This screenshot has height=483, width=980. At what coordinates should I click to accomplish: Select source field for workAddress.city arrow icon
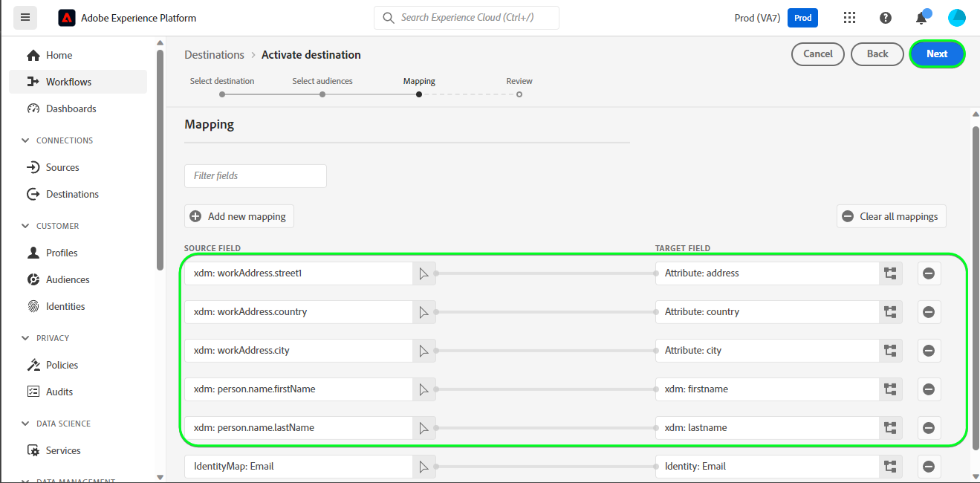point(424,351)
